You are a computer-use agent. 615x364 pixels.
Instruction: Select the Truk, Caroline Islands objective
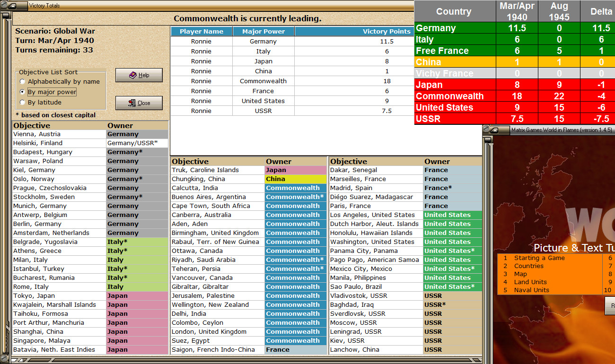[x=218, y=170]
